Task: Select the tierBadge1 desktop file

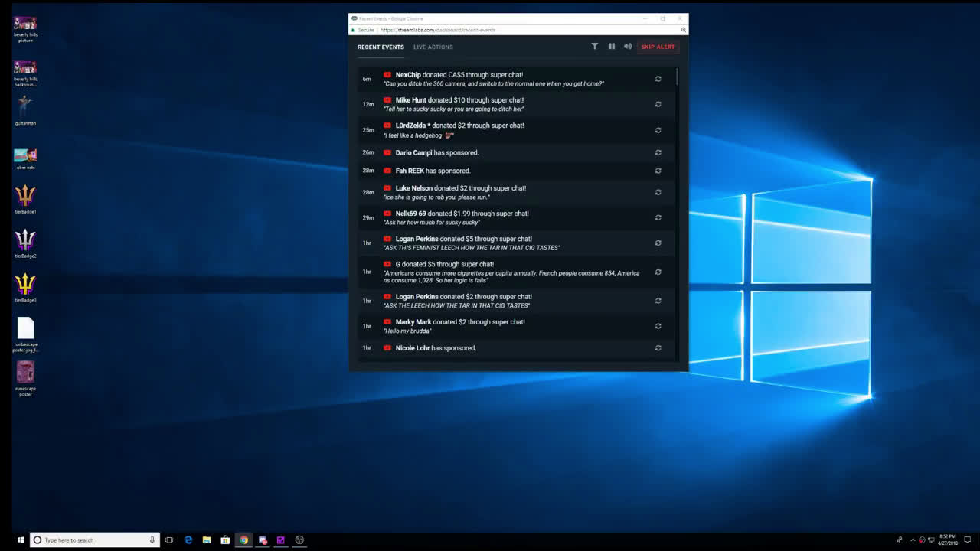Action: point(25,200)
